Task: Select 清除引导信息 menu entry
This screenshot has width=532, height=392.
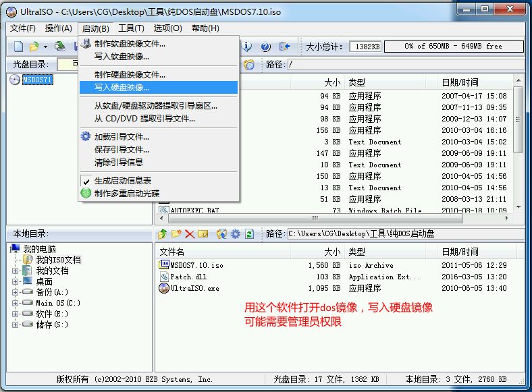Action: [159, 162]
